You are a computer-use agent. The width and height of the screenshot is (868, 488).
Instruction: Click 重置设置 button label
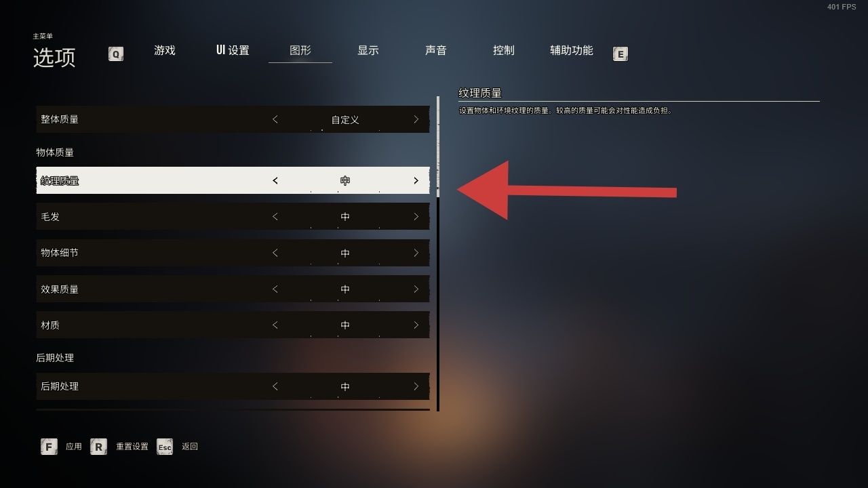coord(132,447)
